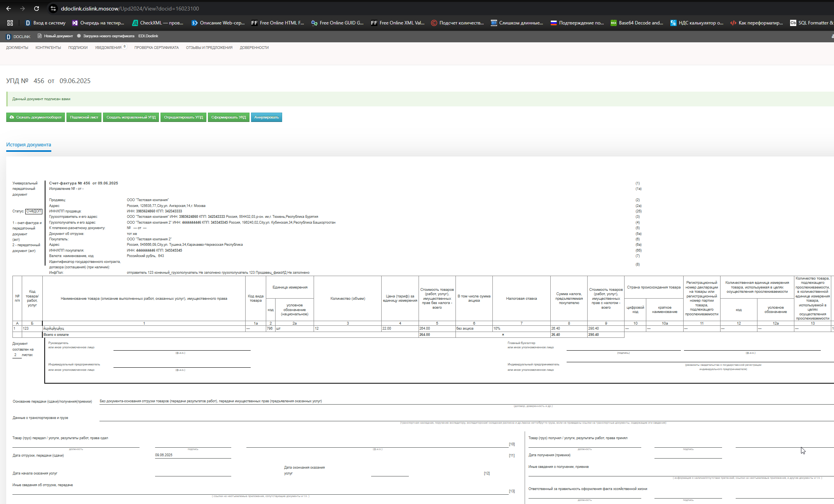Open the SQL Formatter bookmark
834x504 pixels.
[x=811, y=23]
